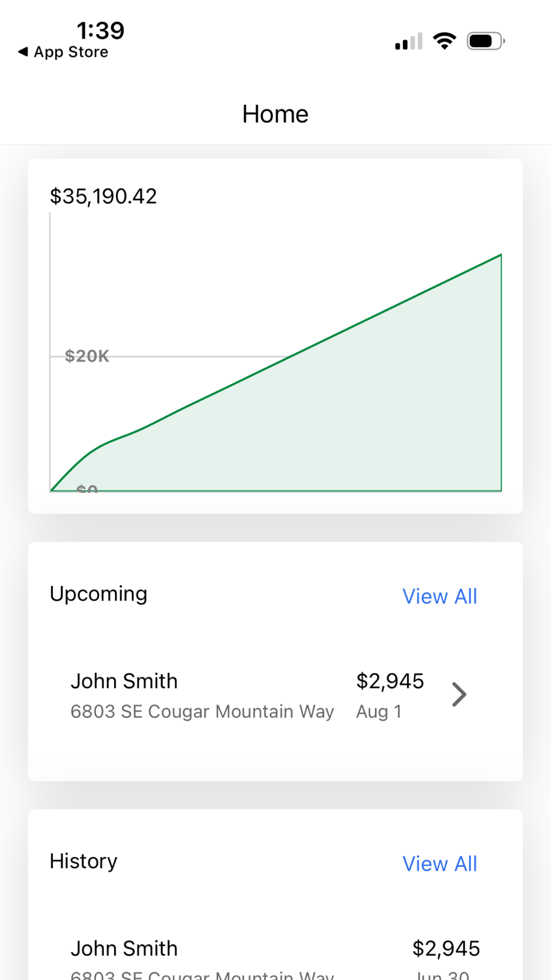Image resolution: width=551 pixels, height=980 pixels.
Task: Click View All next to Upcoming
Action: pos(440,596)
